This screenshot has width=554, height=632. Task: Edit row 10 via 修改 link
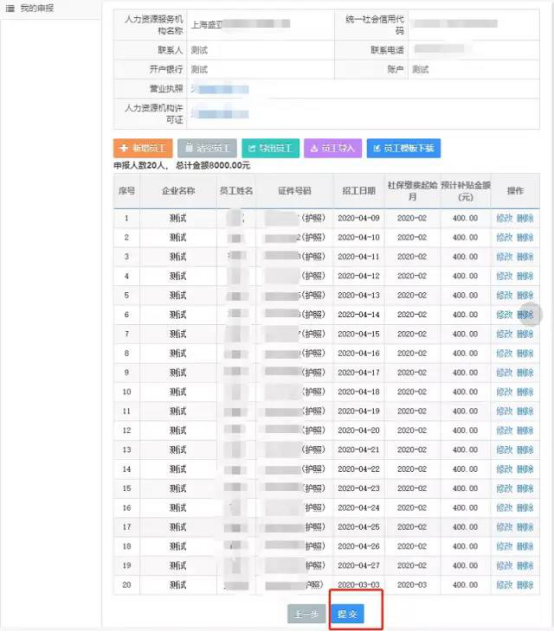[x=504, y=392]
